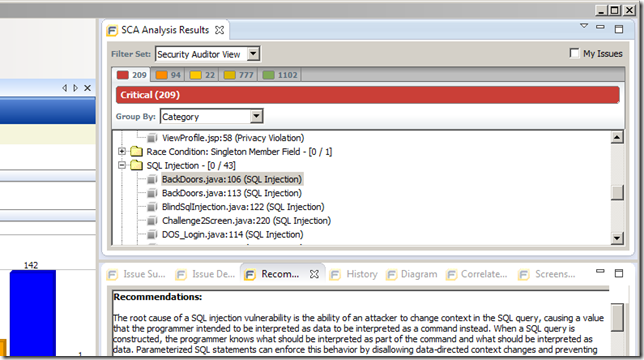Screen dimensions: 644x360
Task: Open the SCA Analysis Results view menu triangle
Action: point(584,26)
